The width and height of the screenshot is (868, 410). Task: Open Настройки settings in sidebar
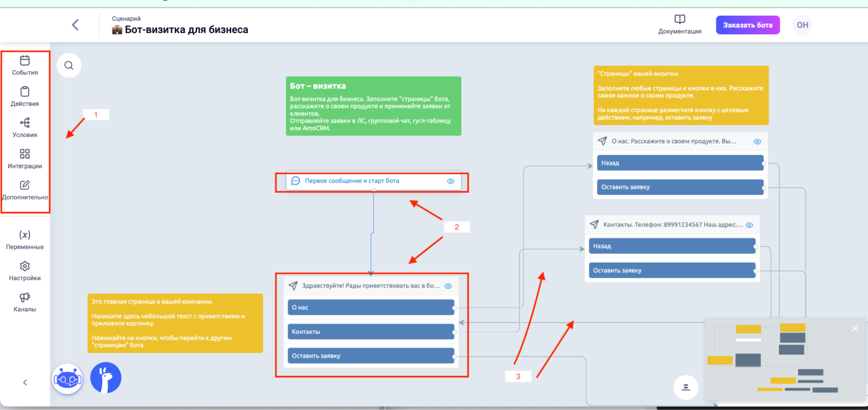(25, 271)
